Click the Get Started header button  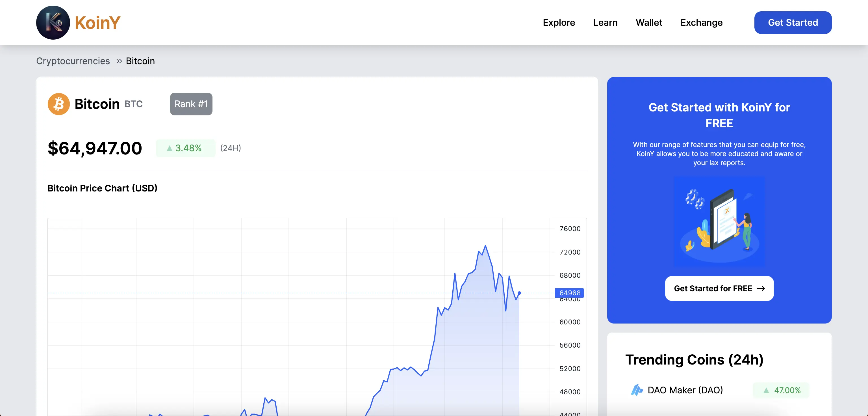[x=793, y=23]
